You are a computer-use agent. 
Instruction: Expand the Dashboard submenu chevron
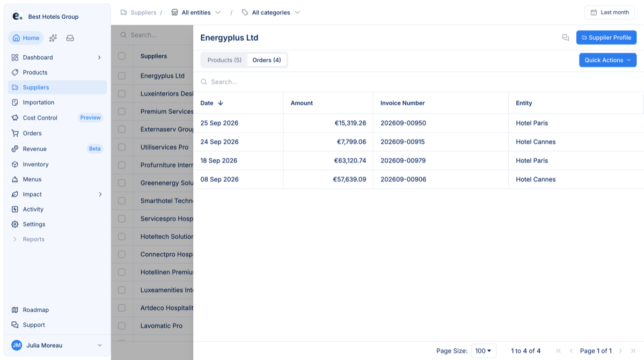99,57
